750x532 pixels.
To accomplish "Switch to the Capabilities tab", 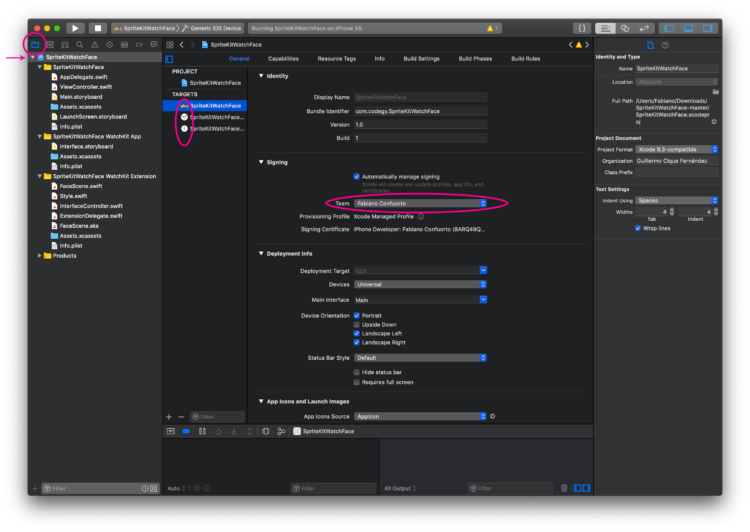I will (x=283, y=59).
